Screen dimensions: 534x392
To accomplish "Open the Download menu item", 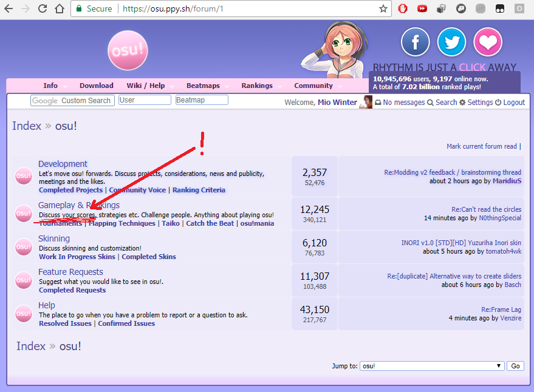I will [x=97, y=86].
